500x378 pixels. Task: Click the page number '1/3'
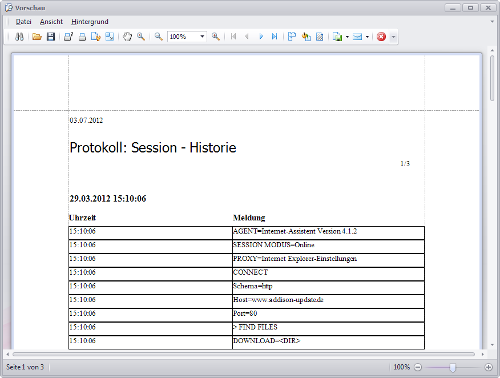405,163
